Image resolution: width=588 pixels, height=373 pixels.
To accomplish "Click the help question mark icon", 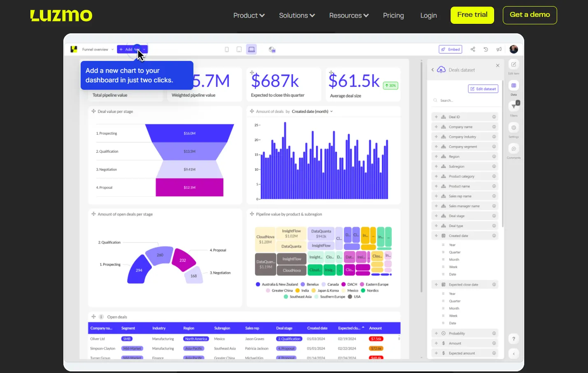I will (x=514, y=339).
